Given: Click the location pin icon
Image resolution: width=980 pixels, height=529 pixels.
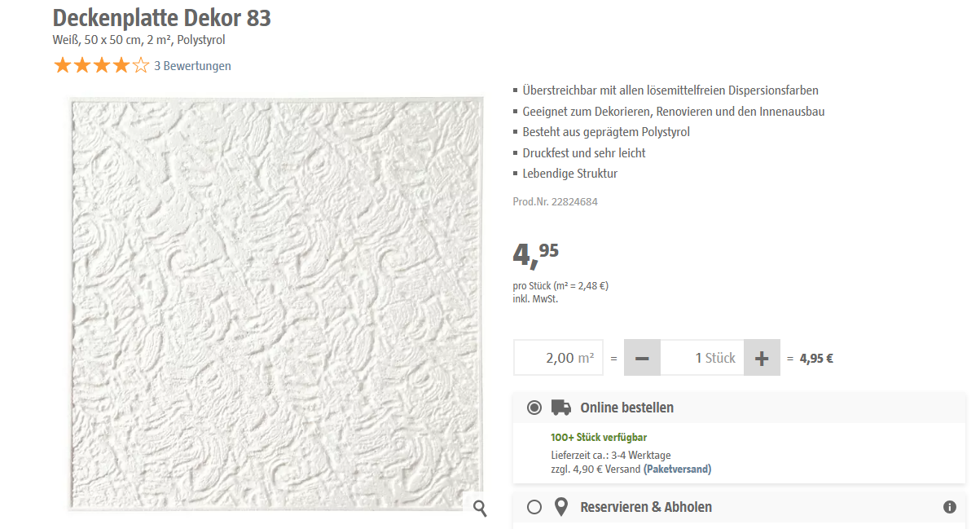Looking at the screenshot, I should (x=560, y=507).
